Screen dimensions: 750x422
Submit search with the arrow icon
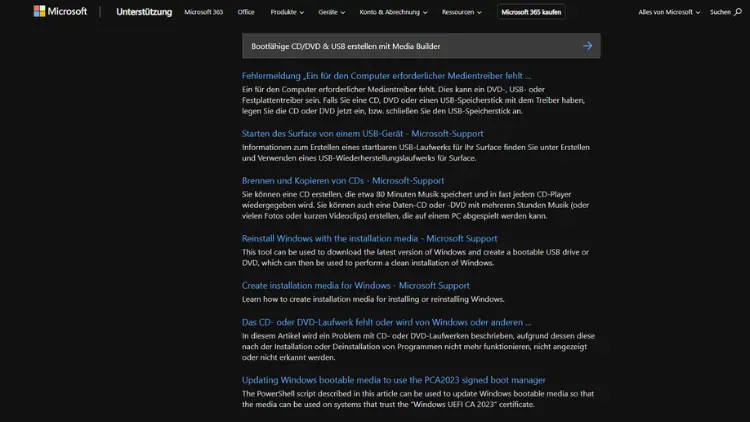587,46
